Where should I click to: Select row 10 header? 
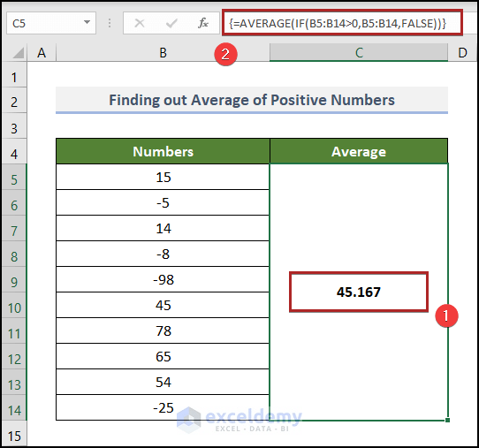click(14, 306)
